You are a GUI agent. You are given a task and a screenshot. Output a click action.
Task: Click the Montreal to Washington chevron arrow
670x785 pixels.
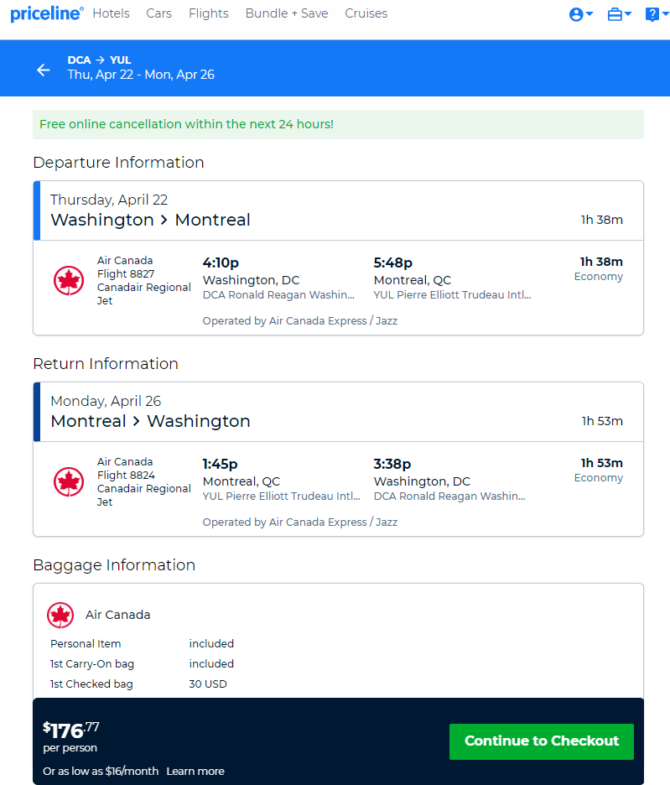coord(136,422)
